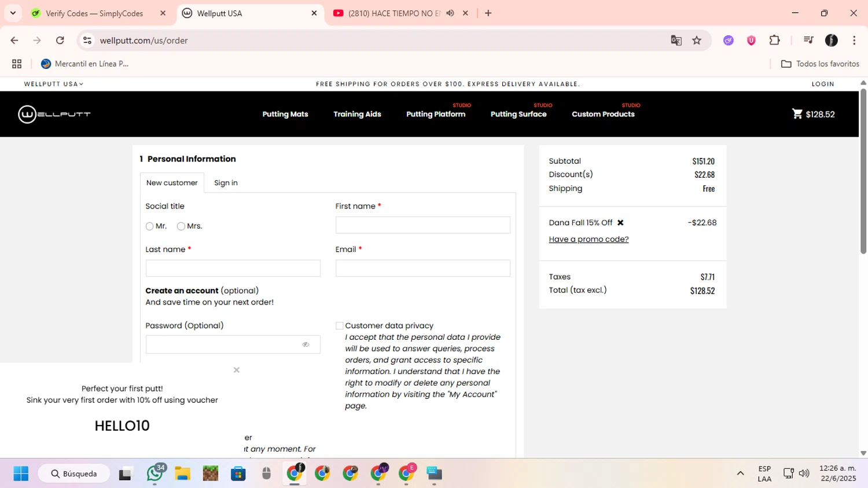
Task: Open the Custom Products menu
Action: (x=603, y=114)
